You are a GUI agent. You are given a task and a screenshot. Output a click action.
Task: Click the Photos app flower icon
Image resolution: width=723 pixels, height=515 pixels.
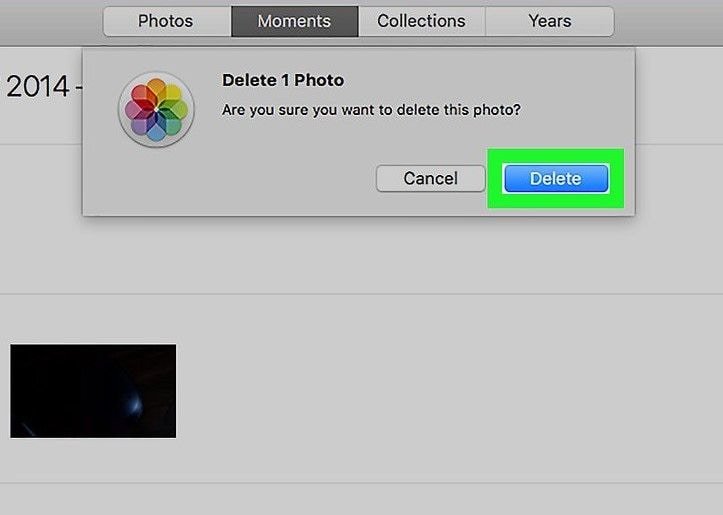(x=156, y=108)
